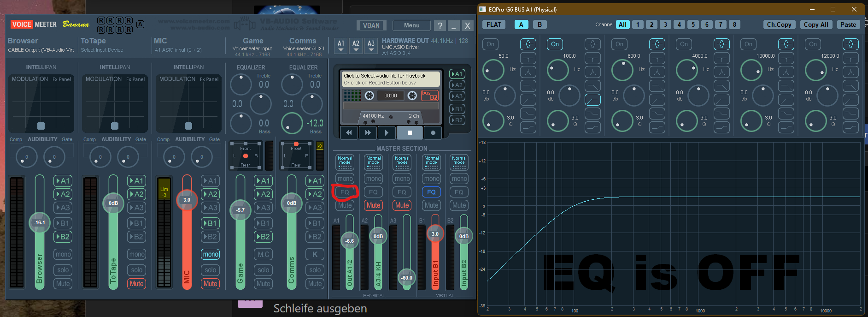
Task: Disable the 100 Hz EQ band On button
Action: [x=555, y=44]
